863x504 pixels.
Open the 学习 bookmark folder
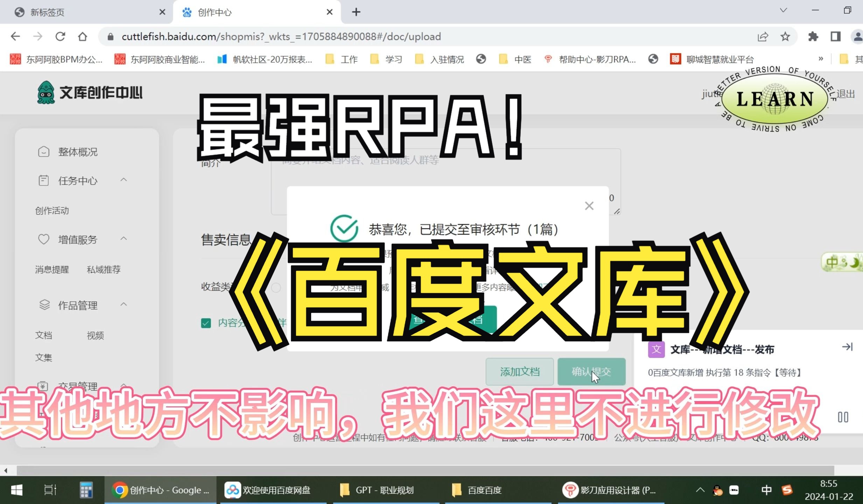(x=386, y=59)
